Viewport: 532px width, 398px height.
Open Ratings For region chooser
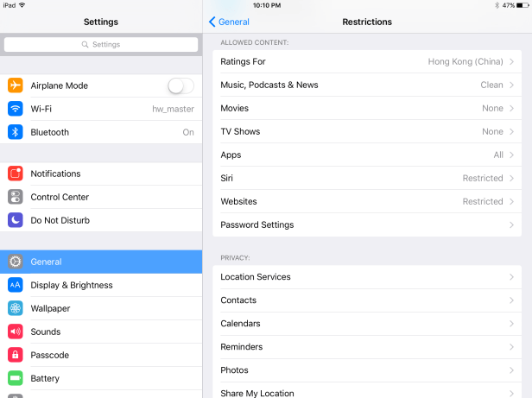pyautogui.click(x=367, y=61)
